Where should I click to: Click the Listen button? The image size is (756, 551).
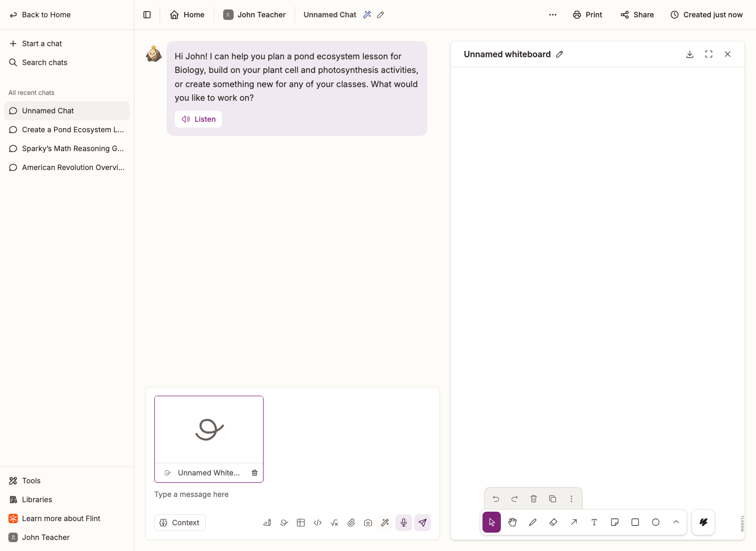tap(198, 119)
